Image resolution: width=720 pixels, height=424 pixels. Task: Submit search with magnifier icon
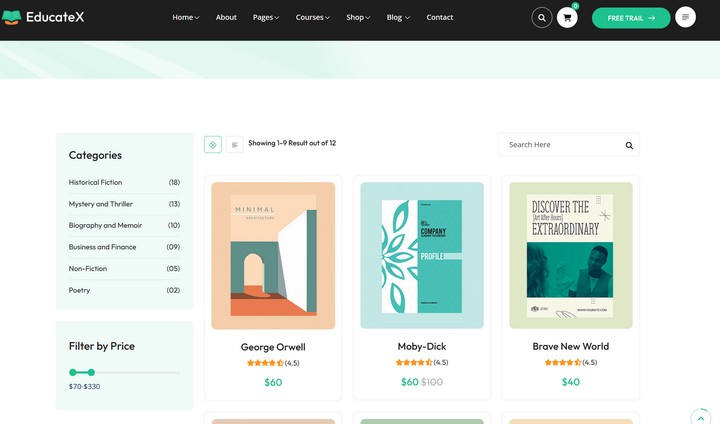tap(629, 145)
